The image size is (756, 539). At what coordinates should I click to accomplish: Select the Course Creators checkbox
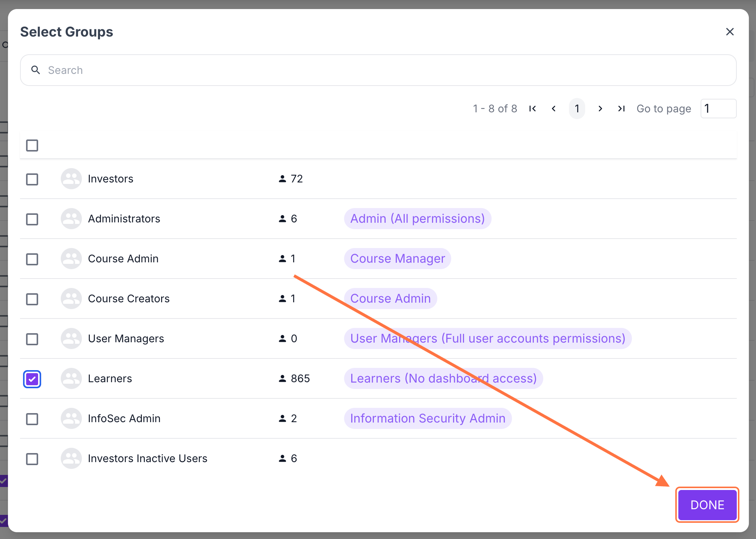(32, 299)
